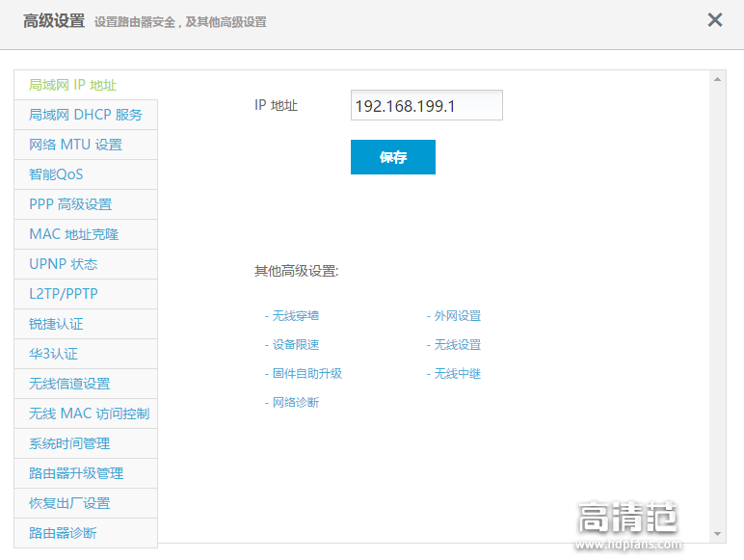Open 无线信道设置
The image size is (744, 560).
coord(86,384)
